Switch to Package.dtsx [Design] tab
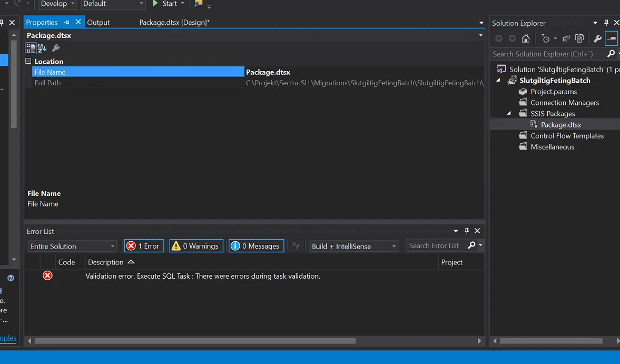The image size is (620, 364). coord(174,23)
